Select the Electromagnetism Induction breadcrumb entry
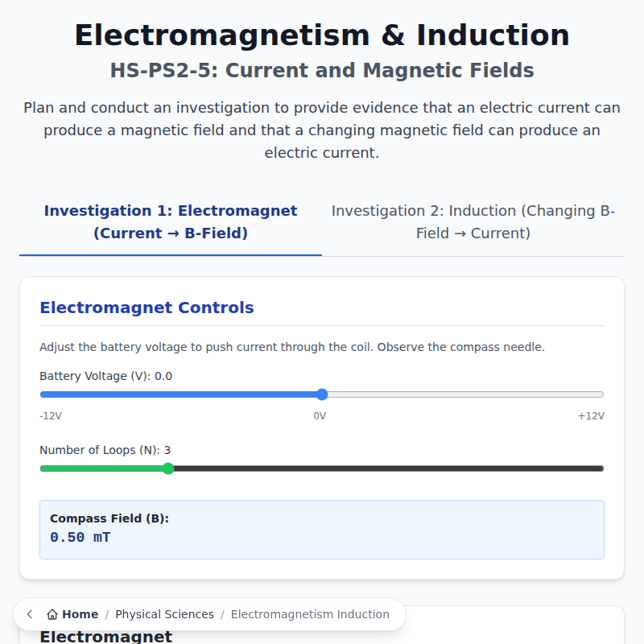 [312, 614]
